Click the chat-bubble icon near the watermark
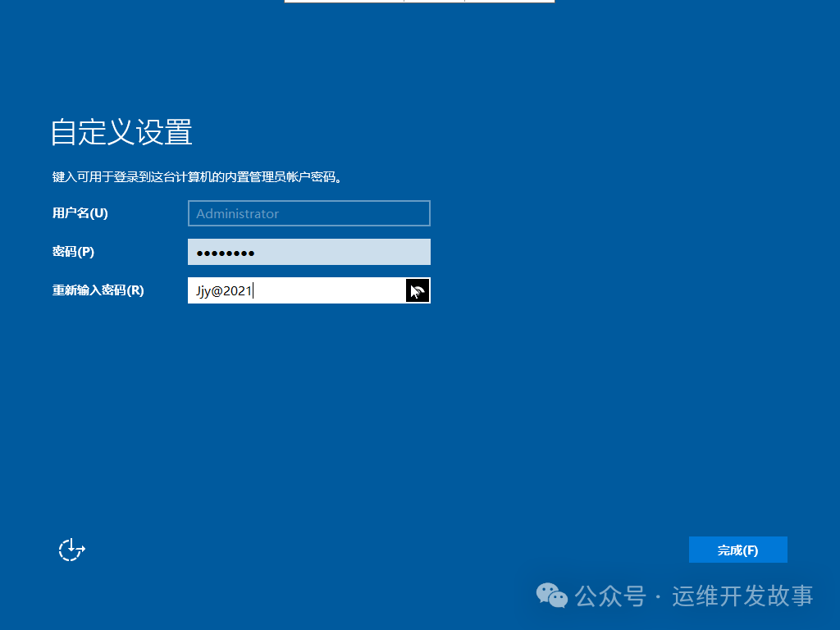The height and width of the screenshot is (630, 840). tap(551, 596)
